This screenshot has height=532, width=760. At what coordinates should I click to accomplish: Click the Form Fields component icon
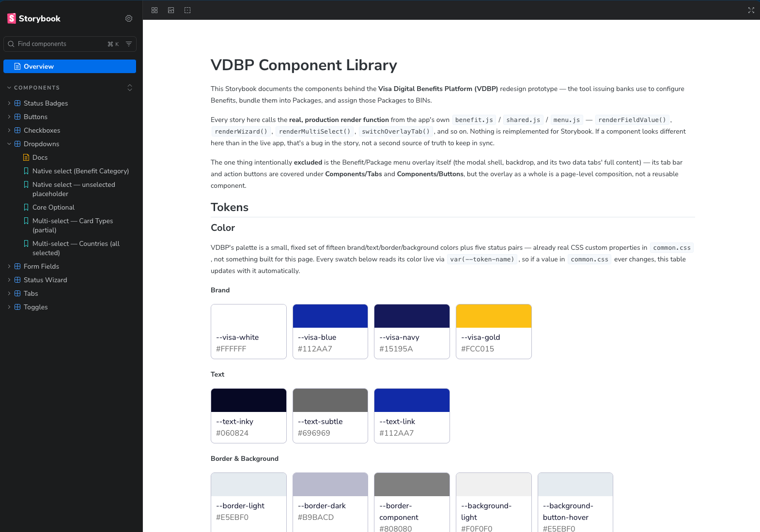pos(17,266)
